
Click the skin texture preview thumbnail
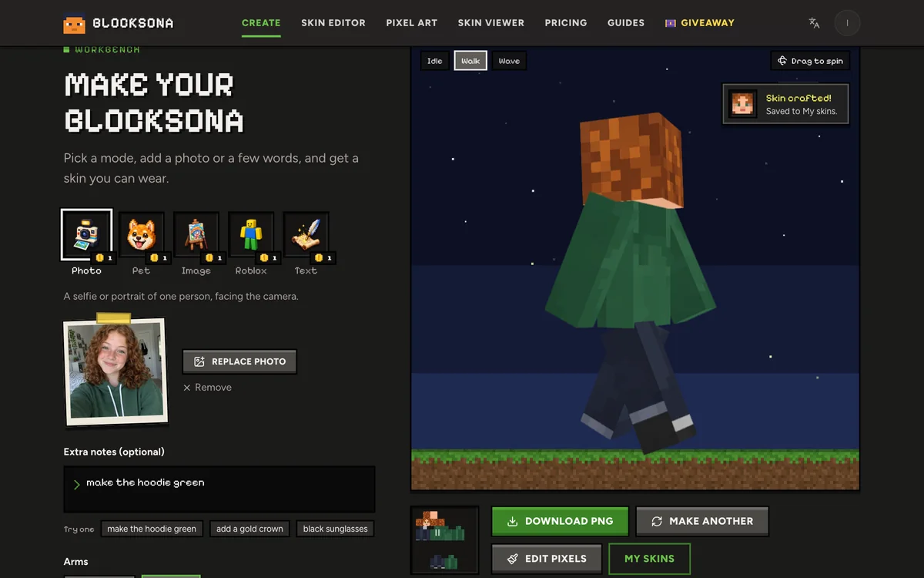[445, 539]
